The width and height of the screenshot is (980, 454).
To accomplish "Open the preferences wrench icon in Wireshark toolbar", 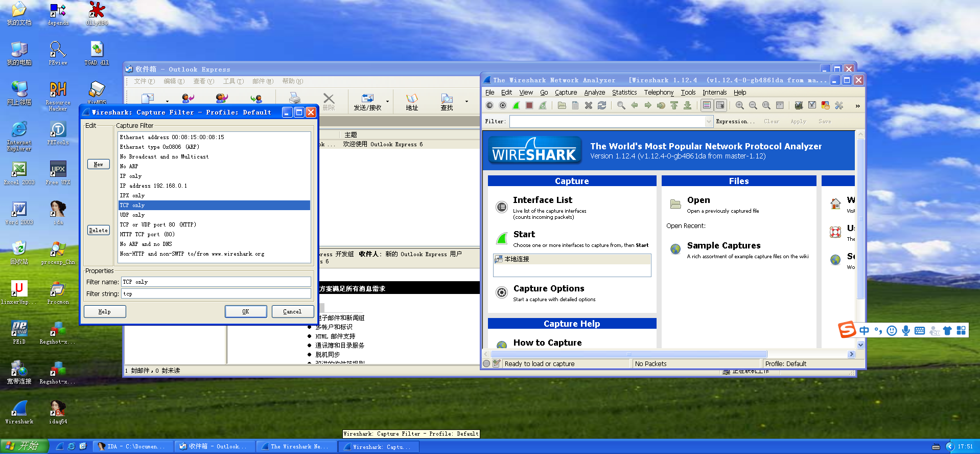I will pos(839,105).
